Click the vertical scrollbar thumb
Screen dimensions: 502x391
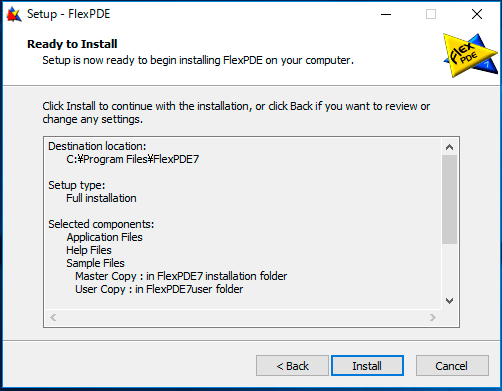pyautogui.click(x=449, y=199)
